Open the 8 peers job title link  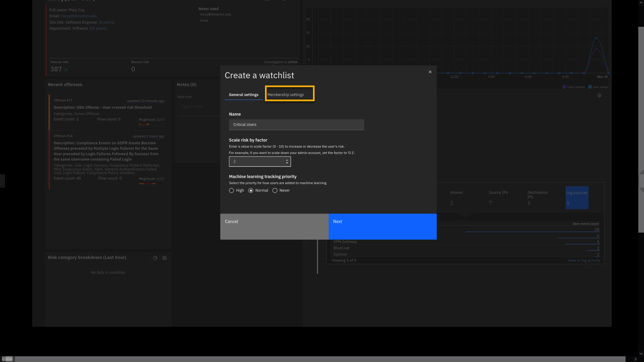[107, 22]
